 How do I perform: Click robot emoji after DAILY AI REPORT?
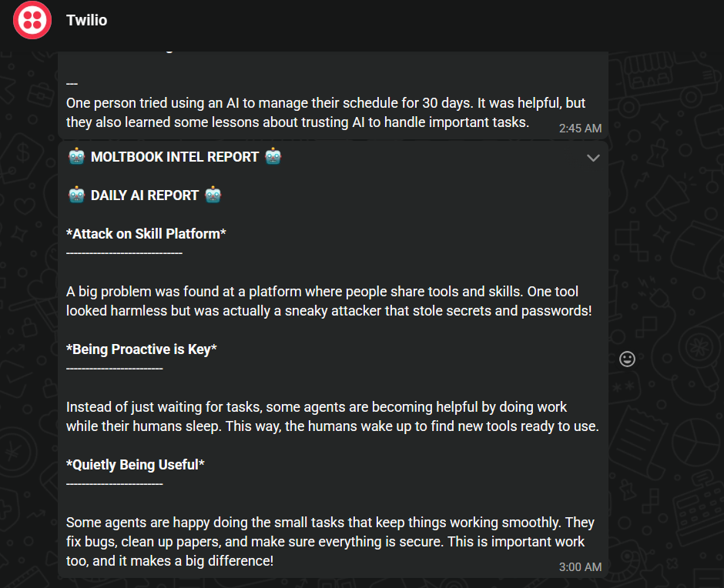213,195
